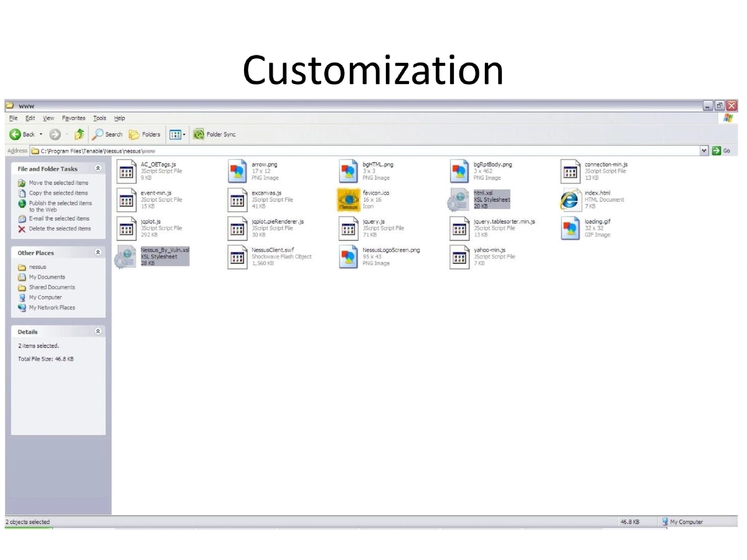
Task: Click the Up folder icon
Action: point(79,134)
